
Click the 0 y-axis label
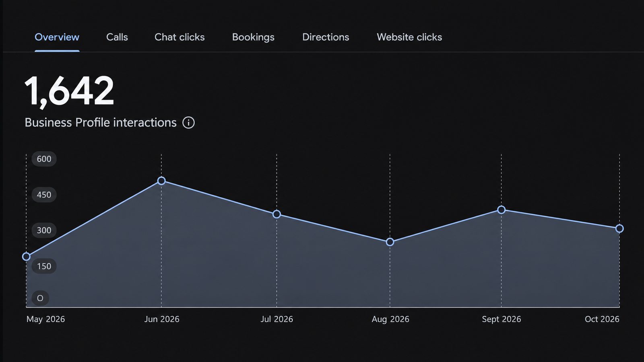tap(40, 298)
